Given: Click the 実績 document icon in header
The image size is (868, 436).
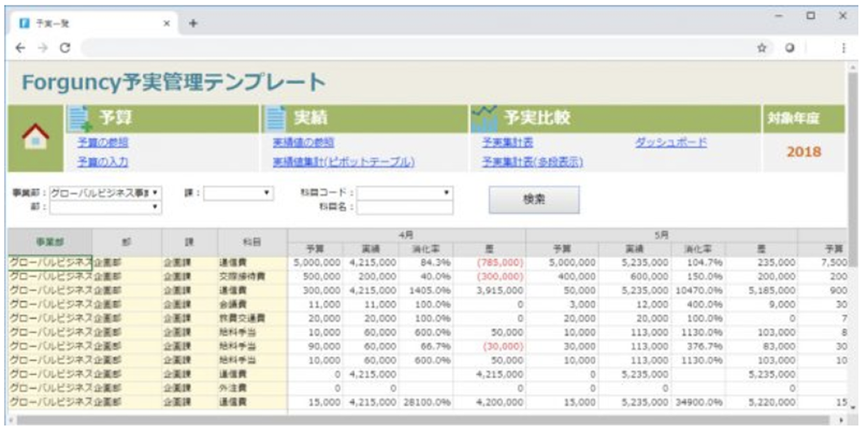Looking at the screenshot, I should 276,118.
